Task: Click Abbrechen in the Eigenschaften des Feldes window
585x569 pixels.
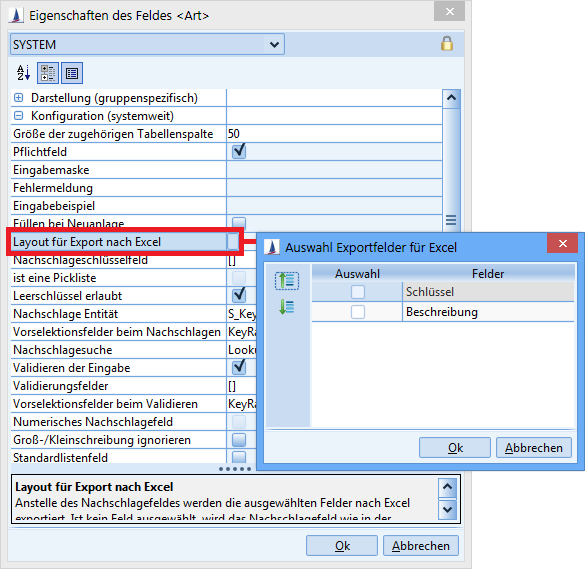Action: (420, 545)
